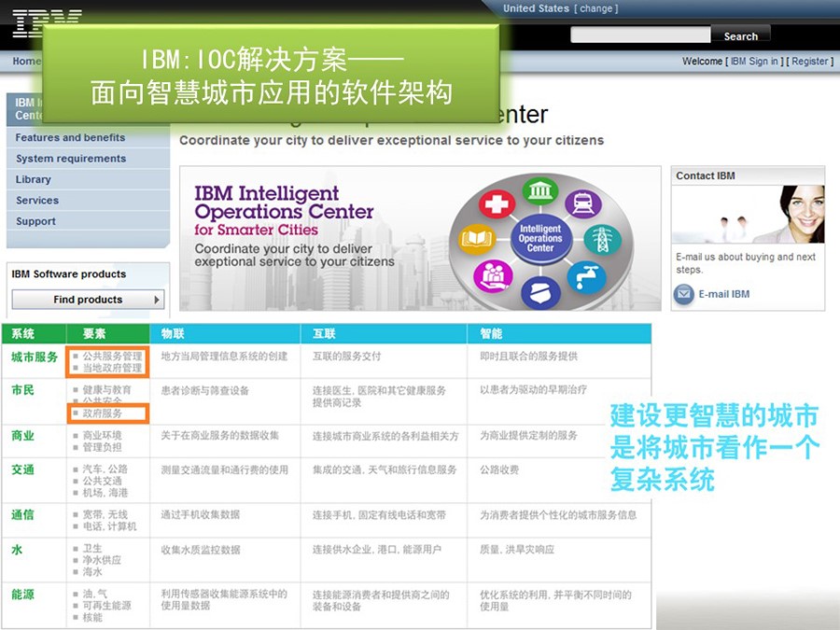Click the blue water faucet icon

(x=587, y=277)
